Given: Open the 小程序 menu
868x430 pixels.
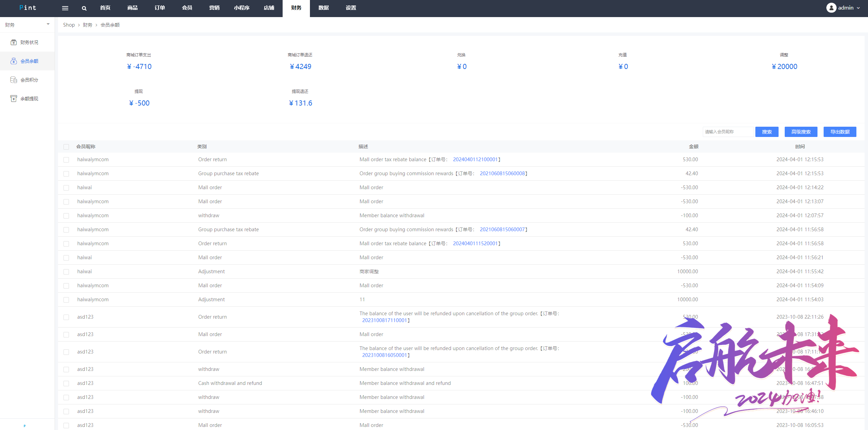Looking at the screenshot, I should point(242,8).
